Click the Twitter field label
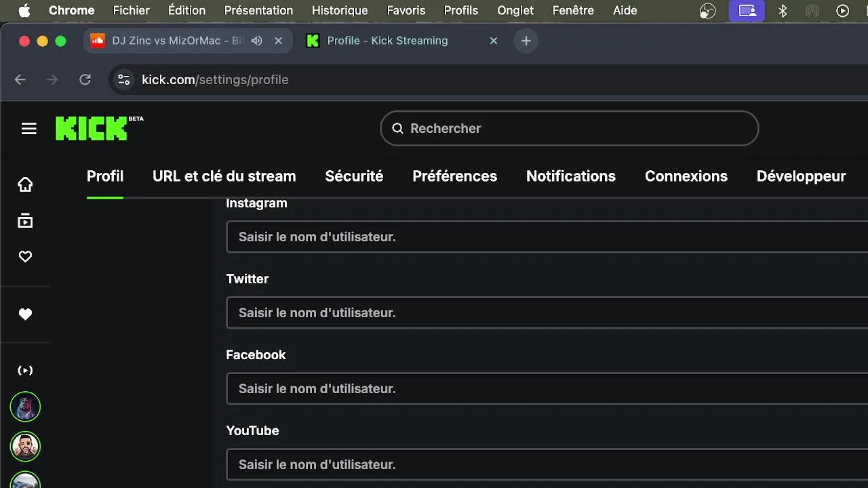 248,279
